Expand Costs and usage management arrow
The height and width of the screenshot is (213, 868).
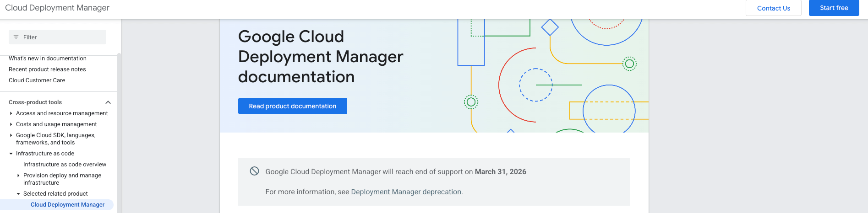coord(11,124)
